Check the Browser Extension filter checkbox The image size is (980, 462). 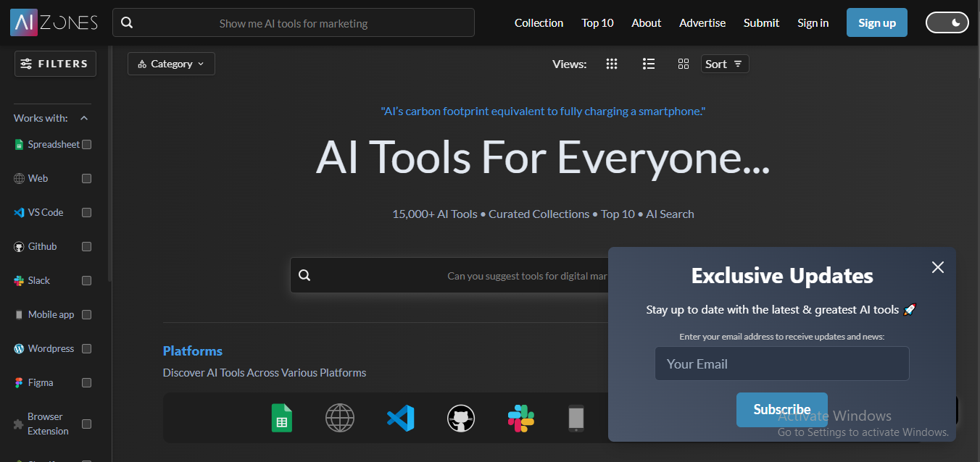[x=87, y=424]
